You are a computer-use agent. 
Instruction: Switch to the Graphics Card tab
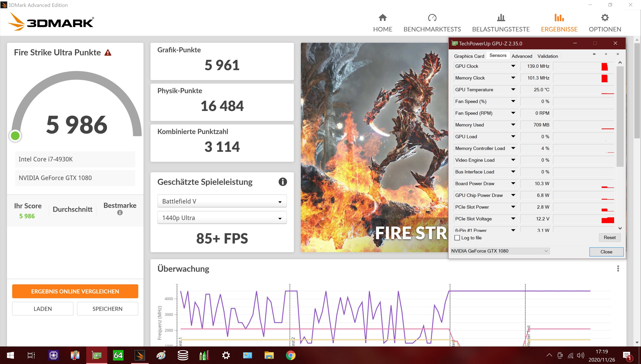tap(469, 56)
